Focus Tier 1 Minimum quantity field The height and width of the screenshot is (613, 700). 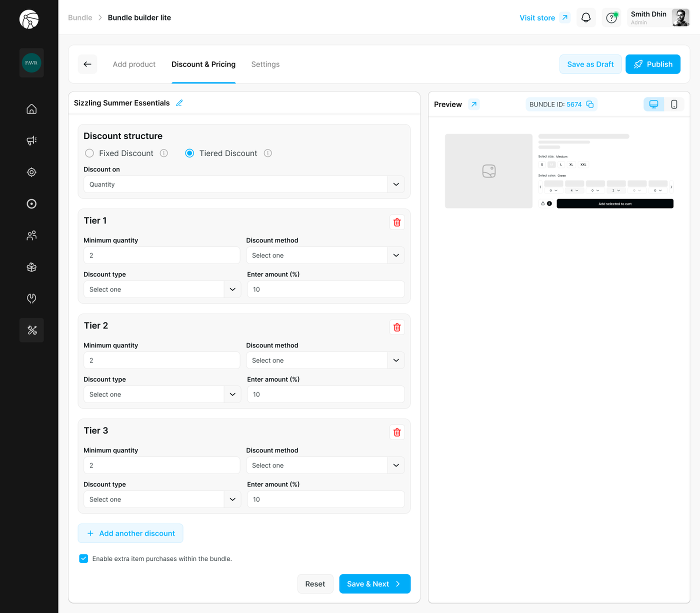click(x=162, y=255)
